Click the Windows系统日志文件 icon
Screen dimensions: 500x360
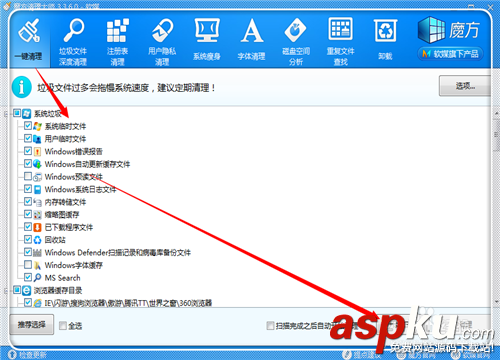click(37, 189)
